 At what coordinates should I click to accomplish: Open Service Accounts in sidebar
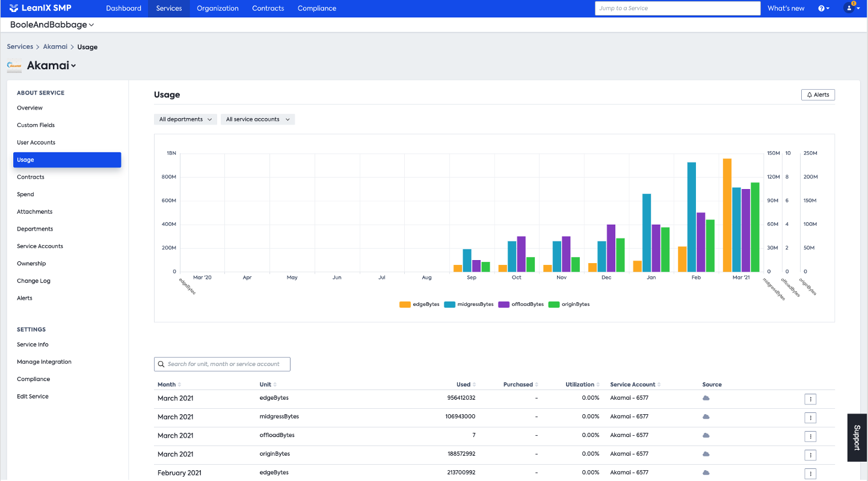coord(40,246)
